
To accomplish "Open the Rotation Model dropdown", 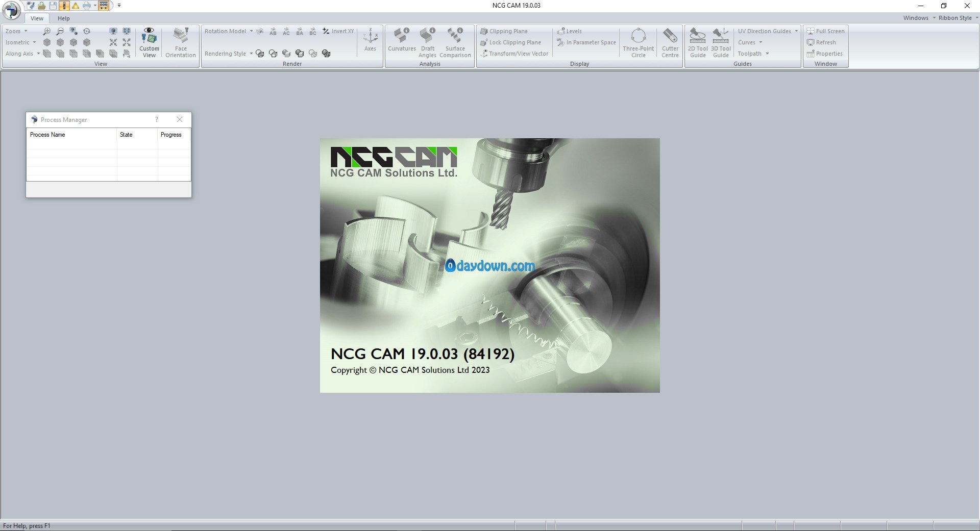I will [229, 31].
